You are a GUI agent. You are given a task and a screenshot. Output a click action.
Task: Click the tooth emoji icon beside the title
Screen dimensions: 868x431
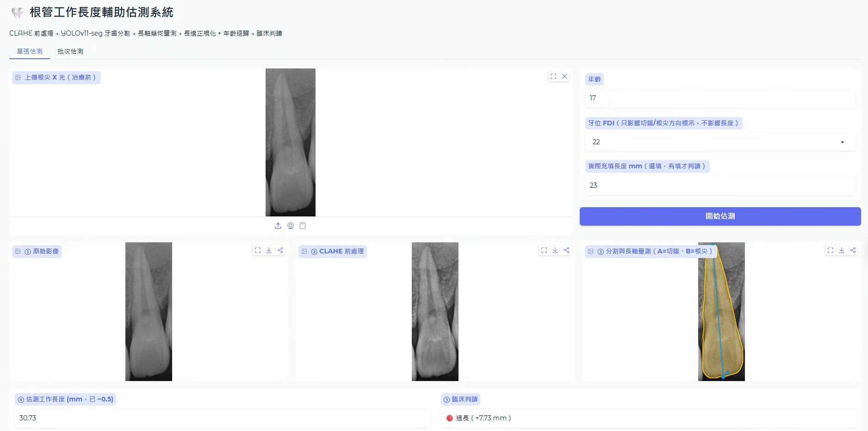[x=18, y=12]
